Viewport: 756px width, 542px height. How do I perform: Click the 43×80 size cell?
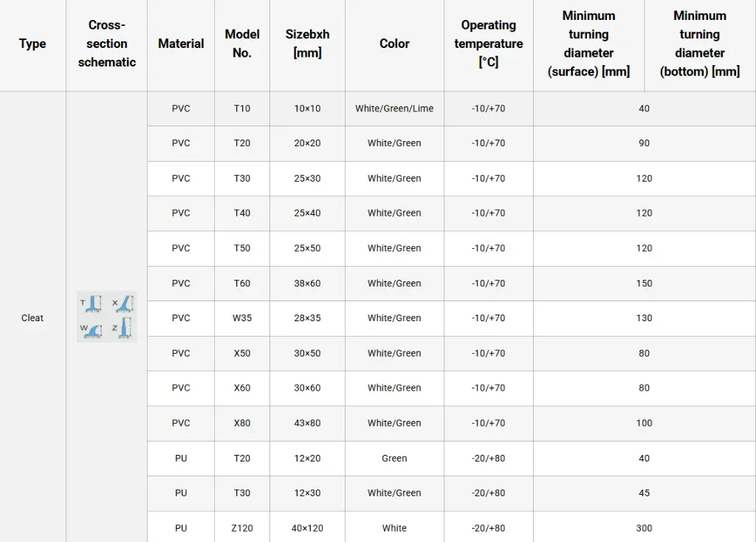click(x=307, y=423)
